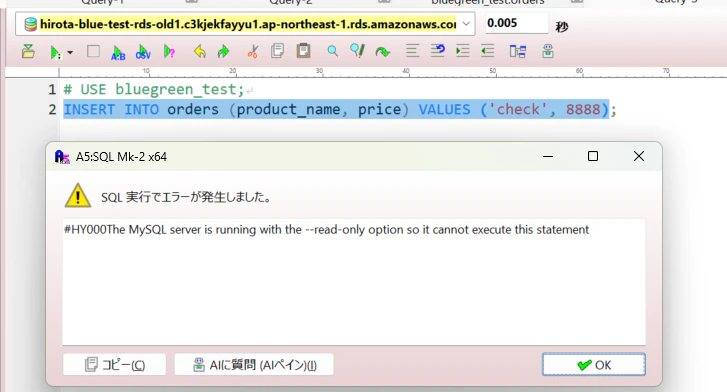727x392 pixels.
Task: Toggle word wrap in editor
Action: tap(438, 51)
